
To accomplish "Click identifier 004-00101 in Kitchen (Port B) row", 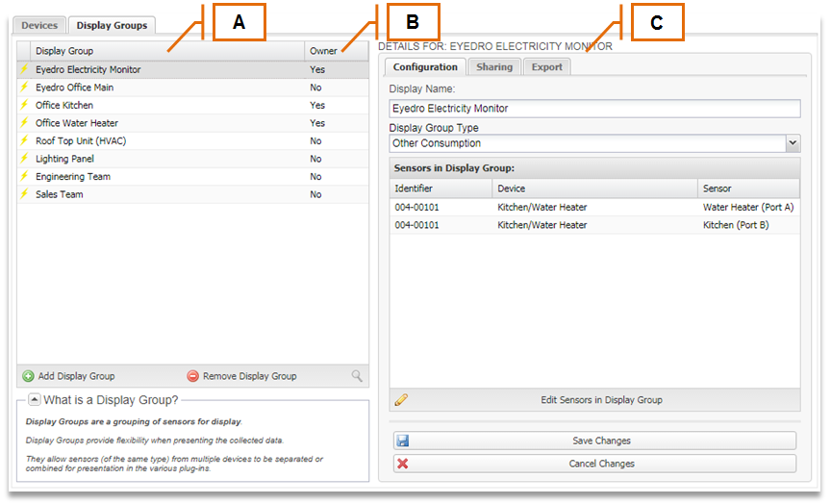I will [416, 225].
